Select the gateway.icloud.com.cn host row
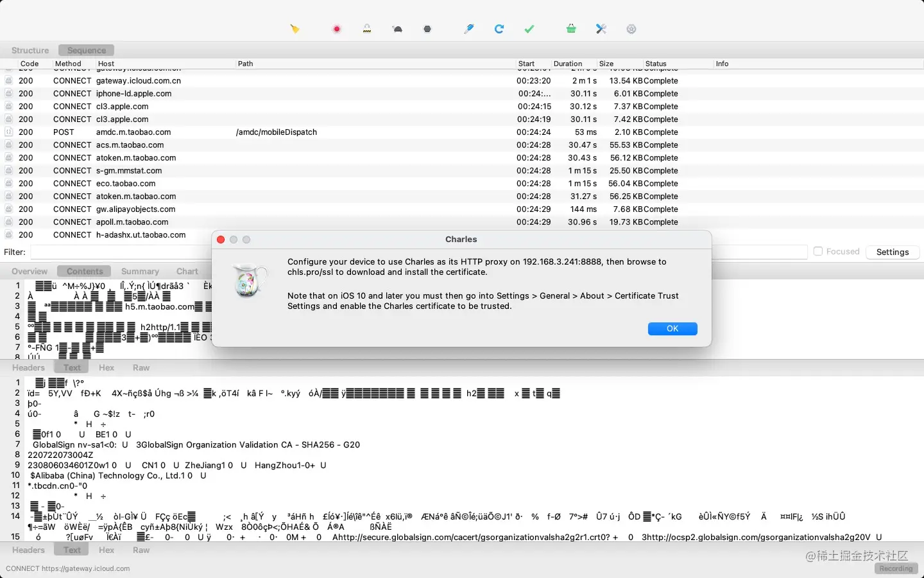Viewport: 924px width, 578px height. (139, 81)
